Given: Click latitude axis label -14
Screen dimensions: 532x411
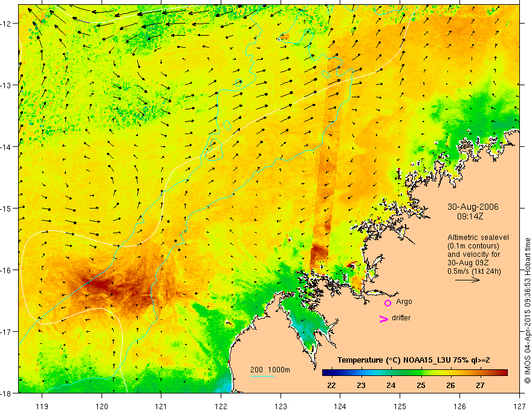Looking at the screenshot, I should pos(6,147).
